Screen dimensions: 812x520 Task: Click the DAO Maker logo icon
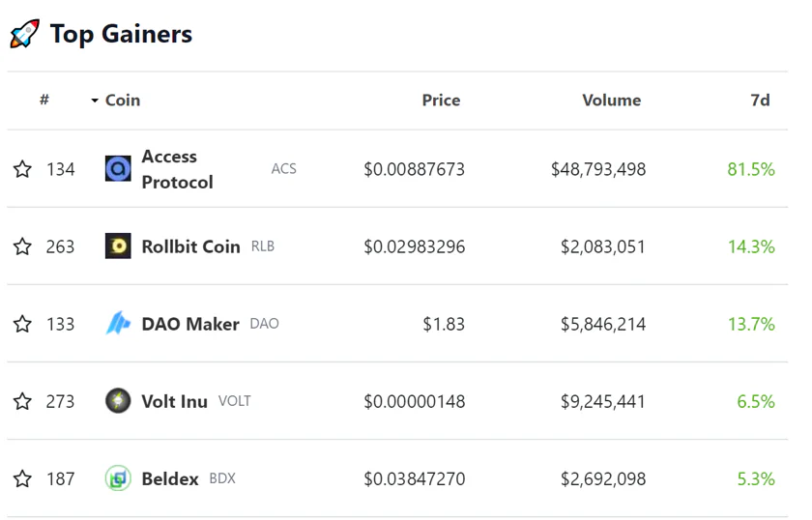coord(118,323)
